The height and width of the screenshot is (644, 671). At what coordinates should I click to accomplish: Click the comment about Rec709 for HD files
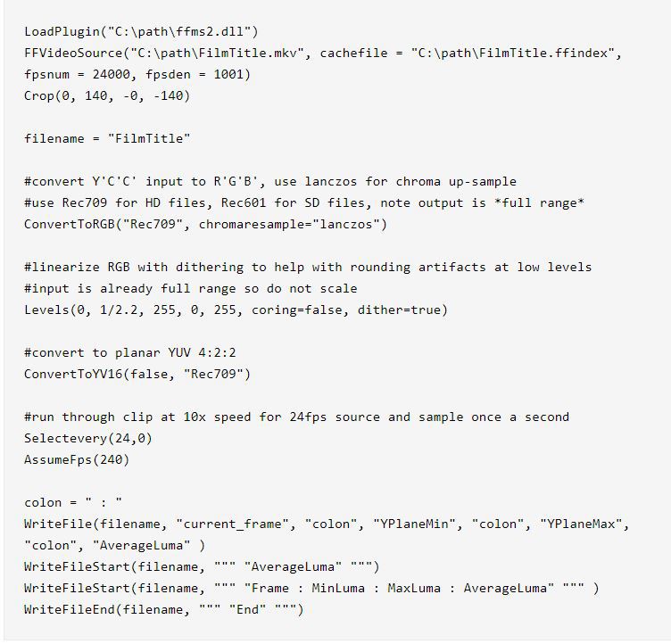(304, 202)
